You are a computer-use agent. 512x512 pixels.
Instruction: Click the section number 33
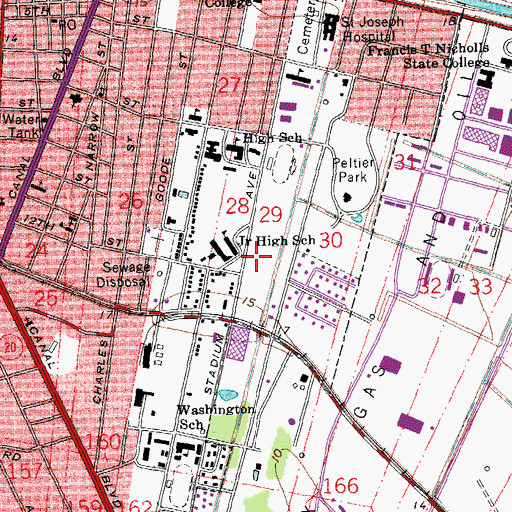point(480,287)
